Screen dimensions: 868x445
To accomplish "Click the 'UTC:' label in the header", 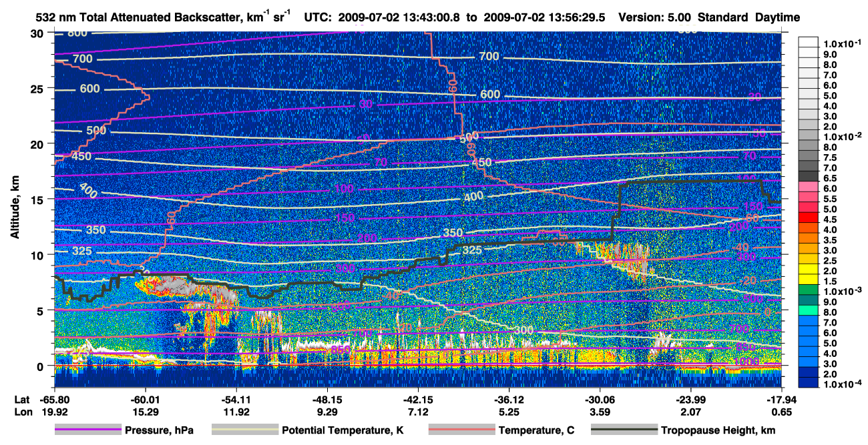I will [x=318, y=17].
